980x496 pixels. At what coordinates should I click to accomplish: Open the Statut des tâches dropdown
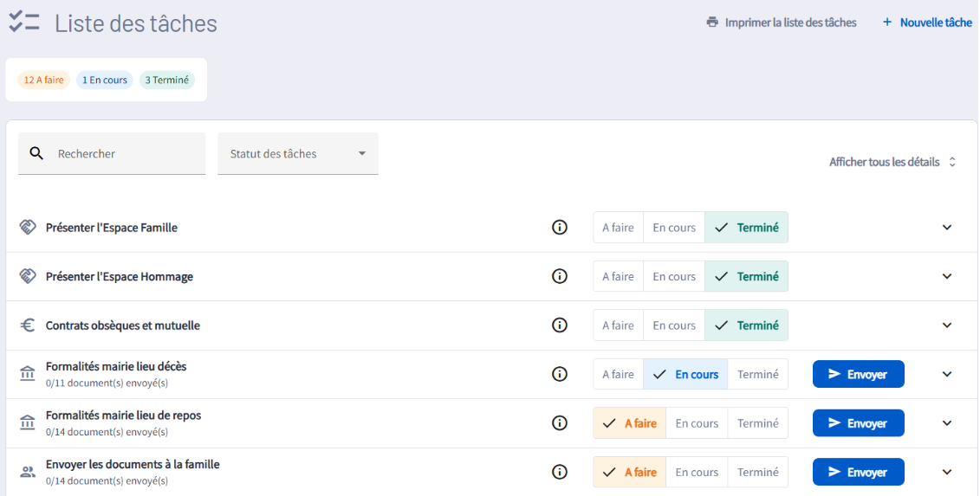297,154
